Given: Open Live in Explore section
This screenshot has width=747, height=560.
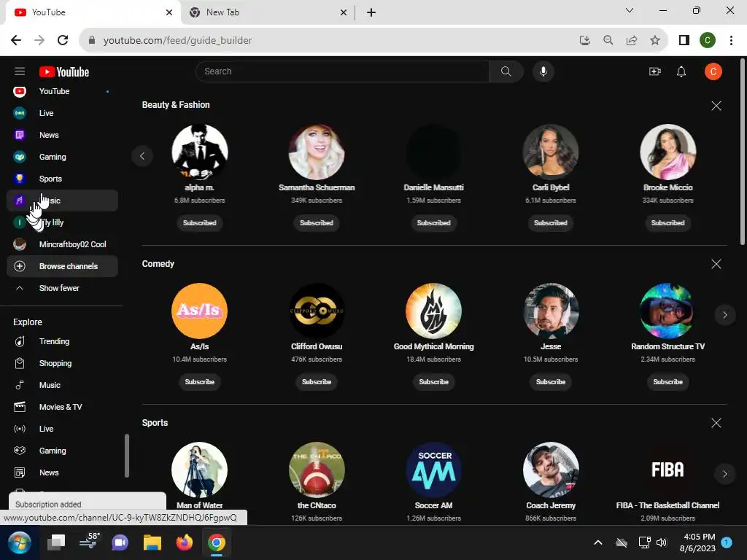Looking at the screenshot, I should (62, 429).
